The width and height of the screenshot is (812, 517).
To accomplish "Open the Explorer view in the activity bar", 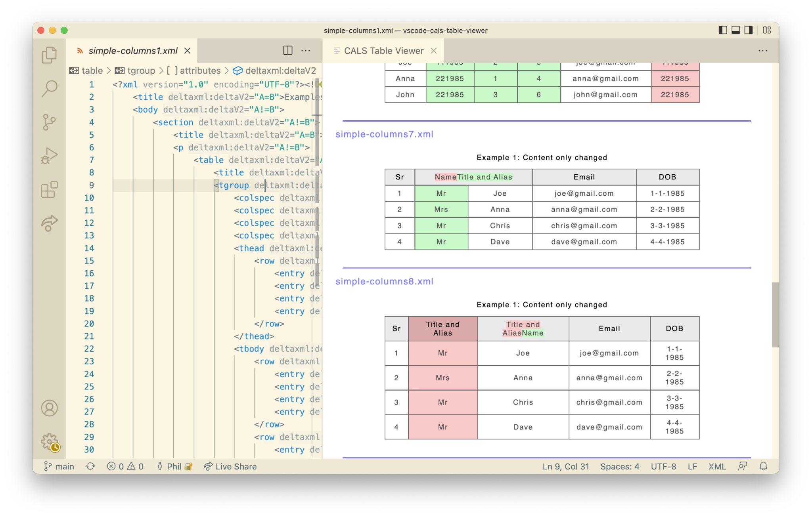I will tap(49, 55).
